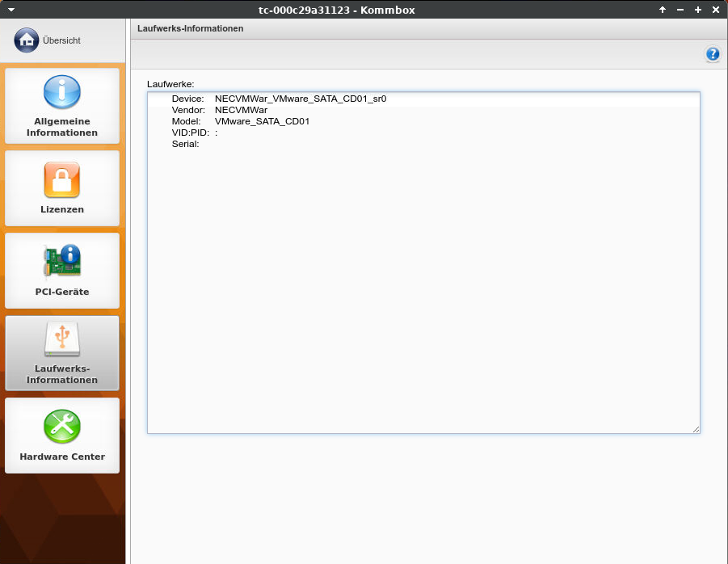The height and width of the screenshot is (564, 728).
Task: Click the green wrench Hardware Center icon
Action: pos(62,425)
